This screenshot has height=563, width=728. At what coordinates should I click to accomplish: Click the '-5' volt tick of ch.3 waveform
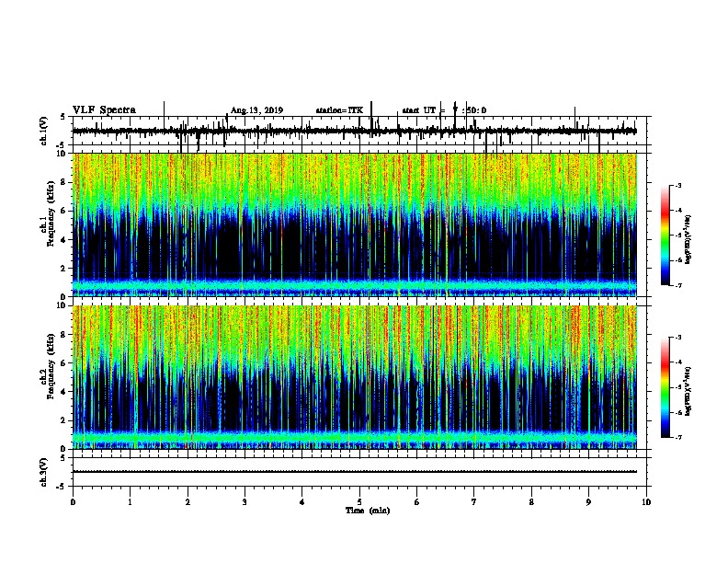click(62, 487)
